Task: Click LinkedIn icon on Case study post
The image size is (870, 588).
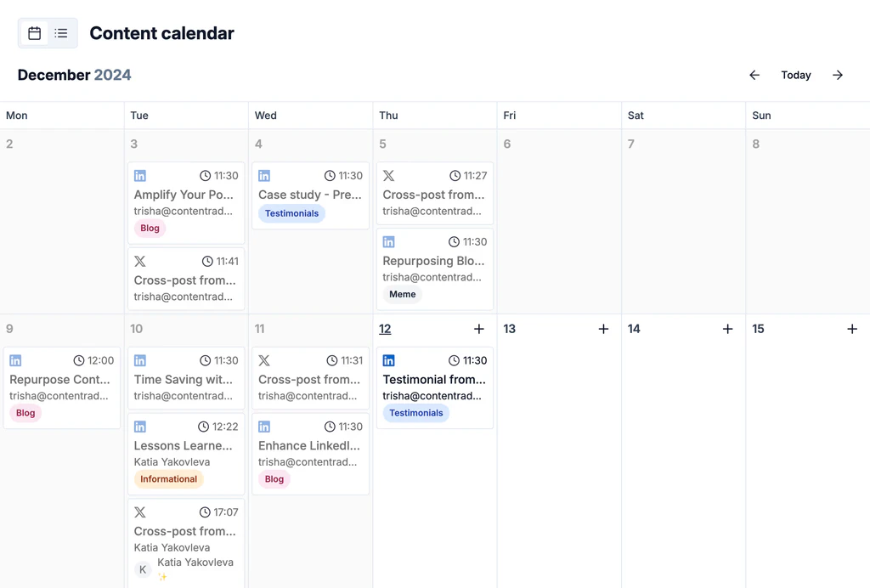Action: [x=264, y=176]
